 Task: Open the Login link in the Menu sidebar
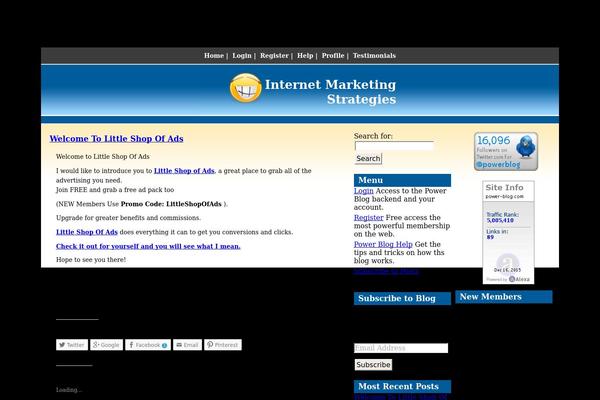tap(364, 191)
